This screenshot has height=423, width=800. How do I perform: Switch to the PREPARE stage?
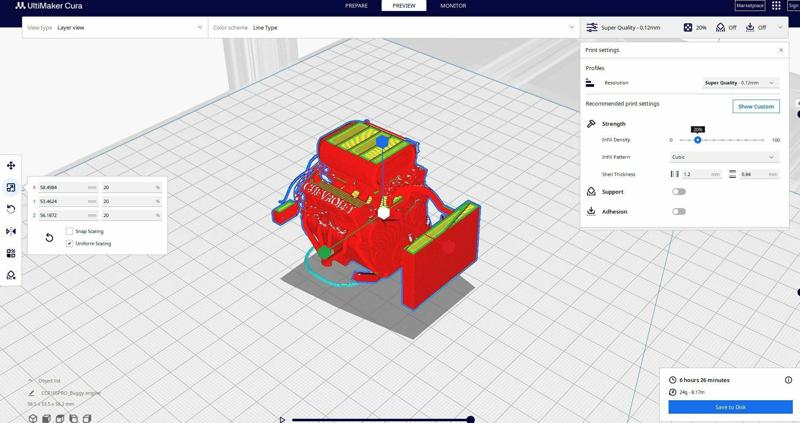[356, 6]
